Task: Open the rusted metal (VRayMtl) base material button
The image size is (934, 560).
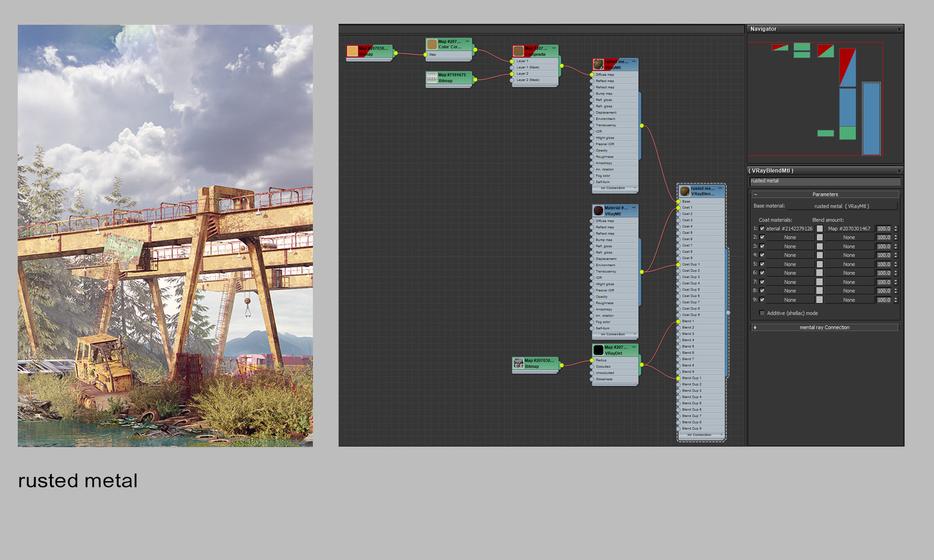Action: pyautogui.click(x=842, y=206)
